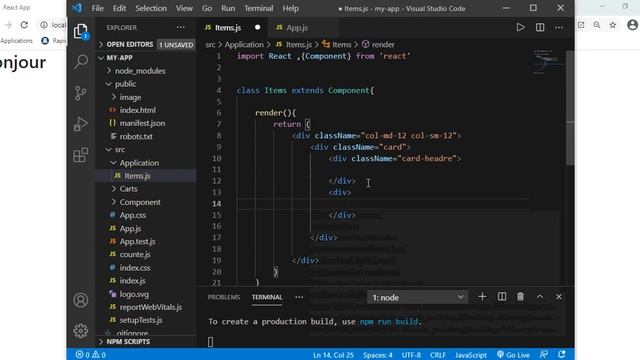Change line ending via CRLF
The width and height of the screenshot is (640, 360).
[438, 355]
